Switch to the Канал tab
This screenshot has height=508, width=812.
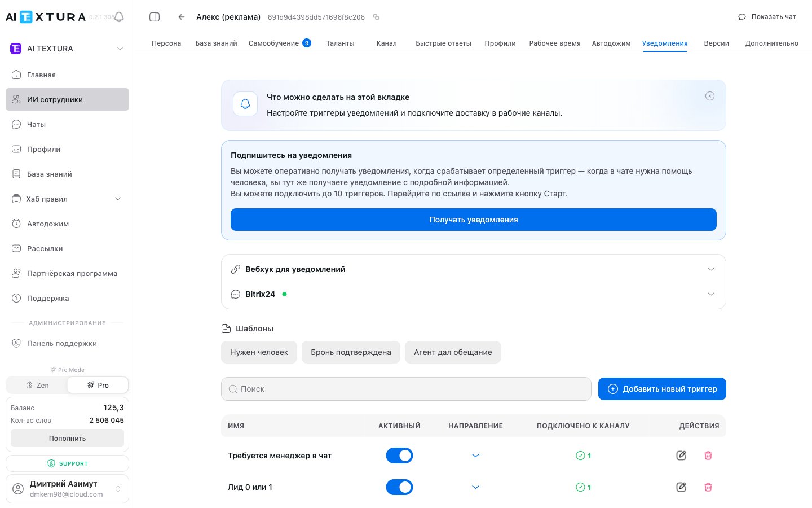click(x=387, y=43)
